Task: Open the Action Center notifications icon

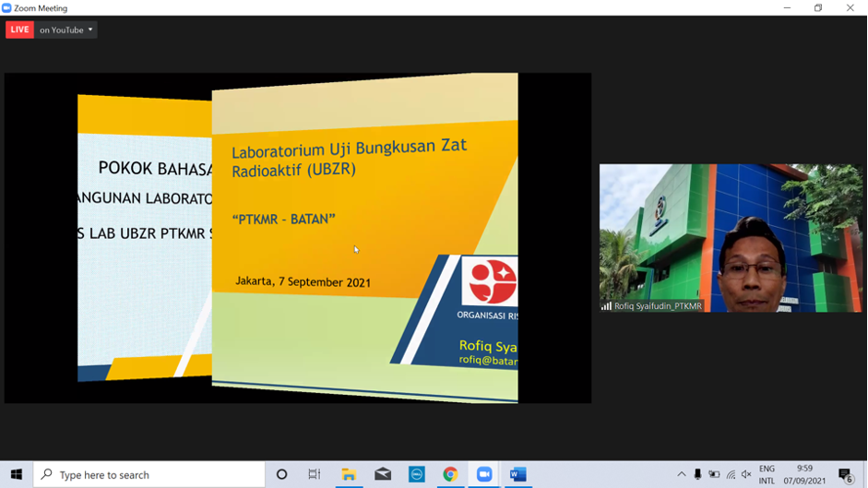Action: point(845,475)
